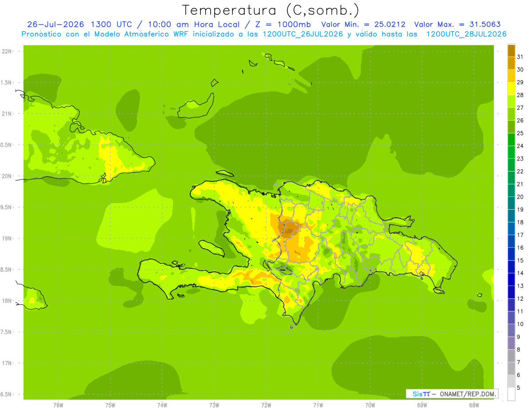The image size is (532, 411).
Task: Click the legend label '5'
Action: click(x=519, y=388)
